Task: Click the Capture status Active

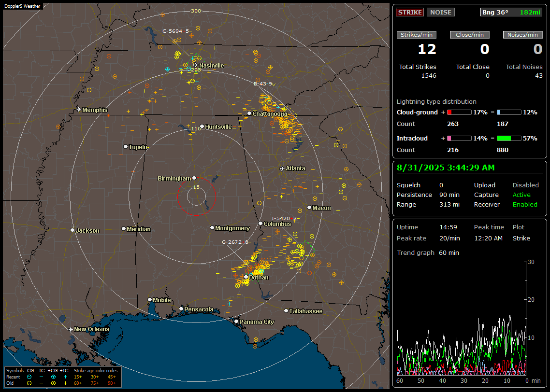Action: tap(521, 195)
